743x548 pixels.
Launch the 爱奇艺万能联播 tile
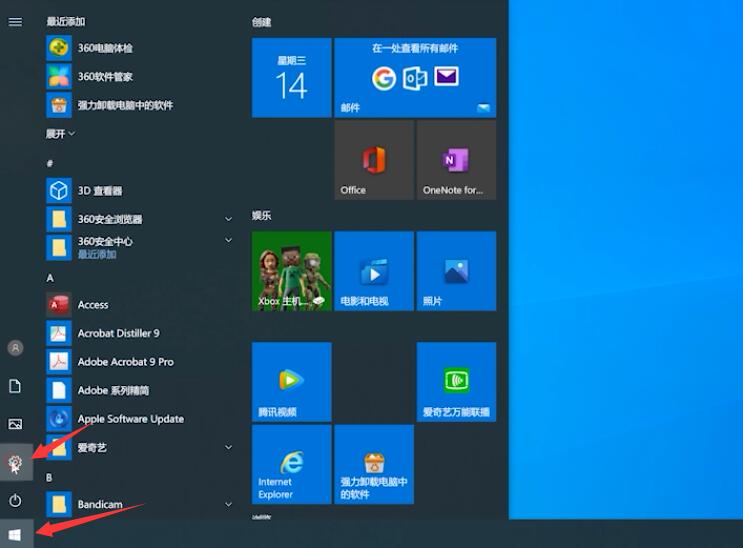point(456,382)
